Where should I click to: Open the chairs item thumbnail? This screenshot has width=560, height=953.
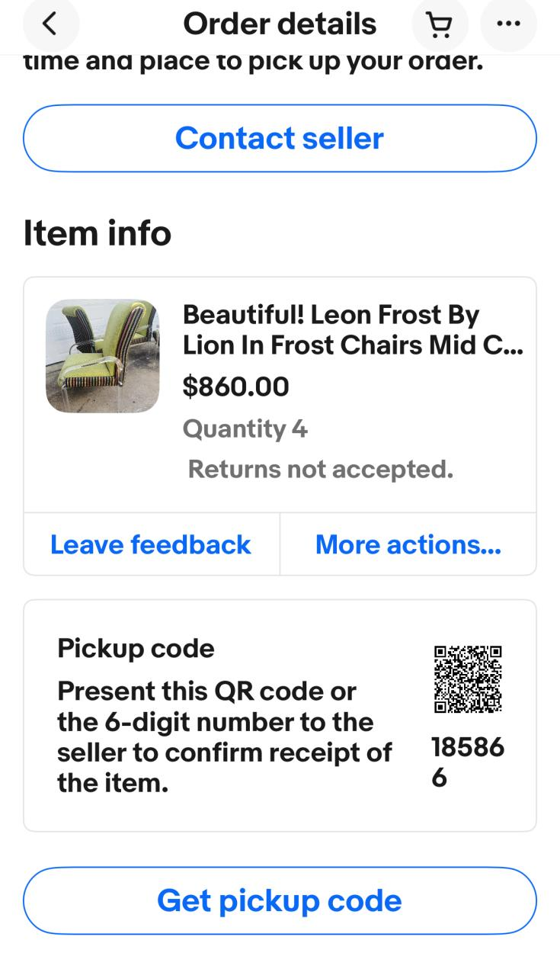(x=103, y=355)
